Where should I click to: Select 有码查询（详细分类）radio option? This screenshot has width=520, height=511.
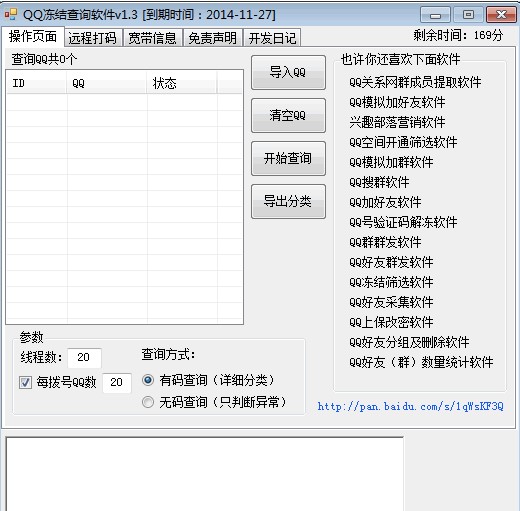pos(148,380)
